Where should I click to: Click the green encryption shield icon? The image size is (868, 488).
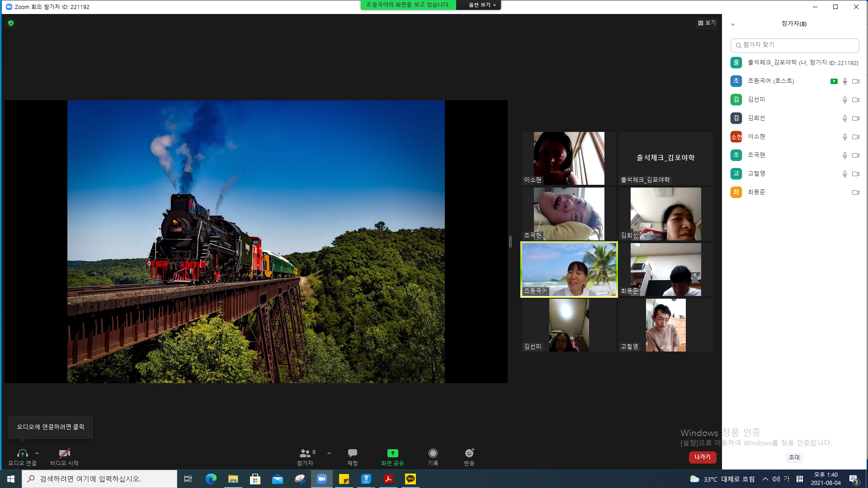click(x=11, y=23)
